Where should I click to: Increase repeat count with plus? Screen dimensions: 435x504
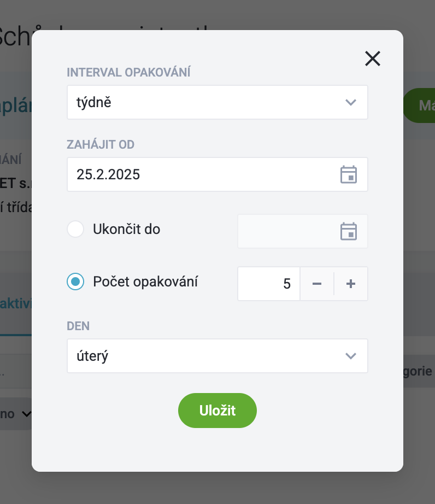(x=351, y=284)
